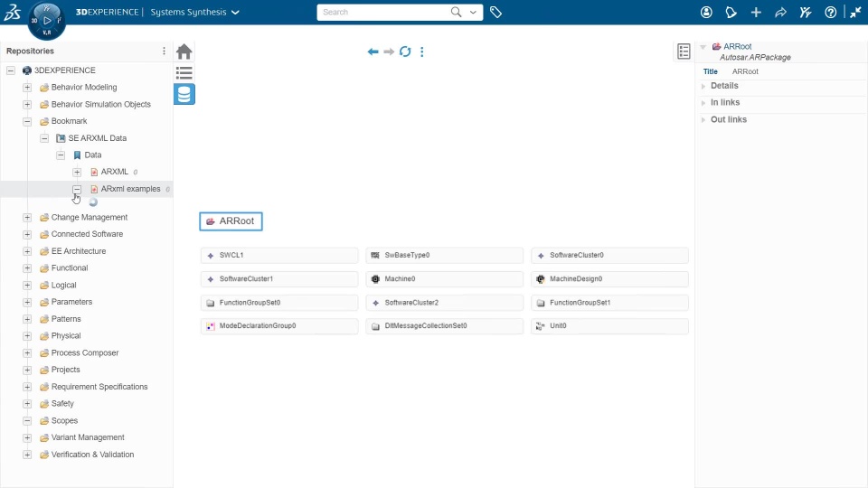Expand the Change Management folder
The height and width of the screenshot is (488, 868).
coord(27,218)
